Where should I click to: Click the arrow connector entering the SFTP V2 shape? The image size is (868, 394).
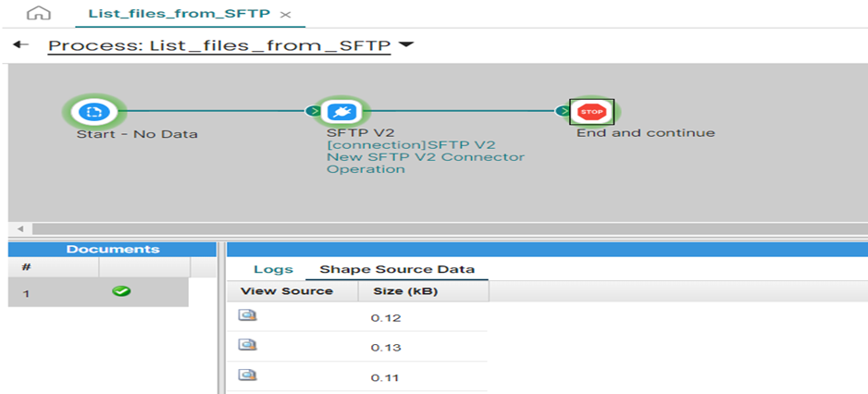pos(312,112)
